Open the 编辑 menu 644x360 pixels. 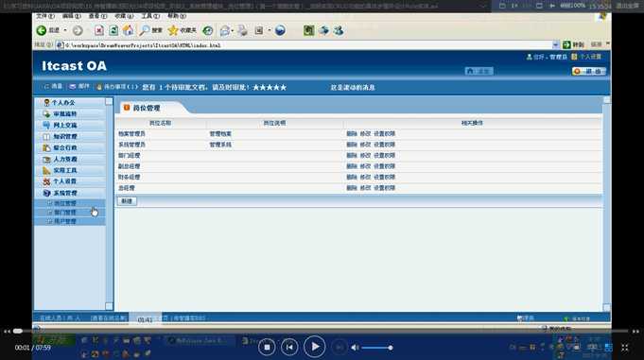pyautogui.click(x=72, y=16)
